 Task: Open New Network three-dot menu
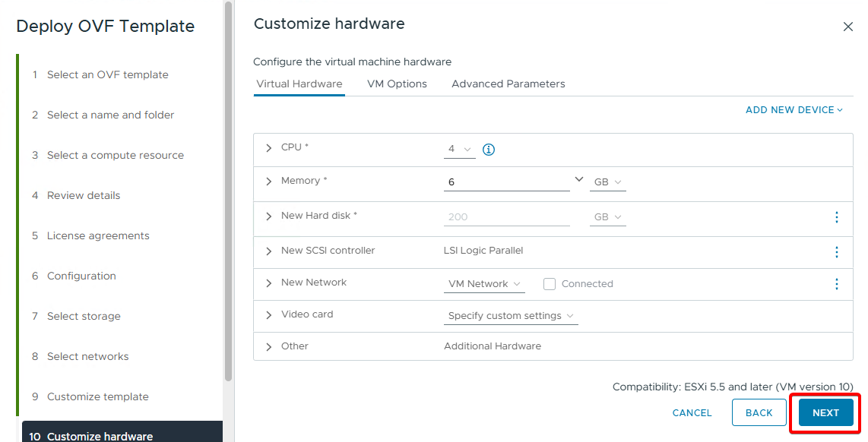click(x=837, y=284)
